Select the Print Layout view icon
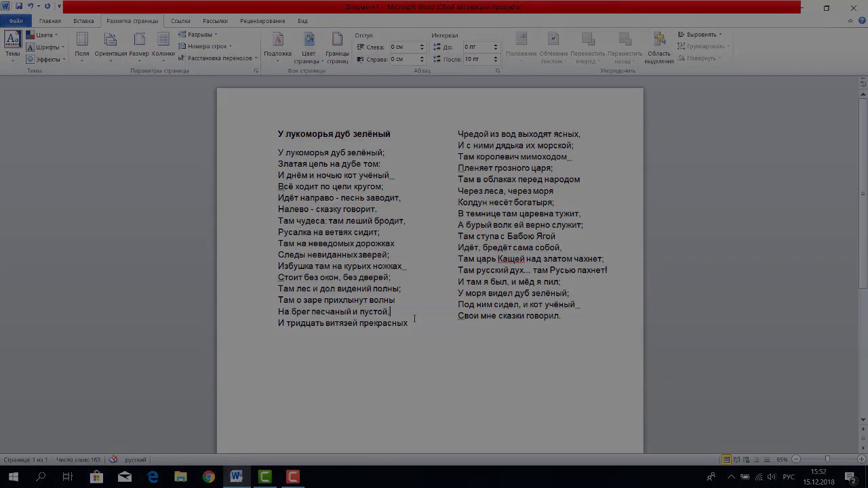 (x=726, y=460)
